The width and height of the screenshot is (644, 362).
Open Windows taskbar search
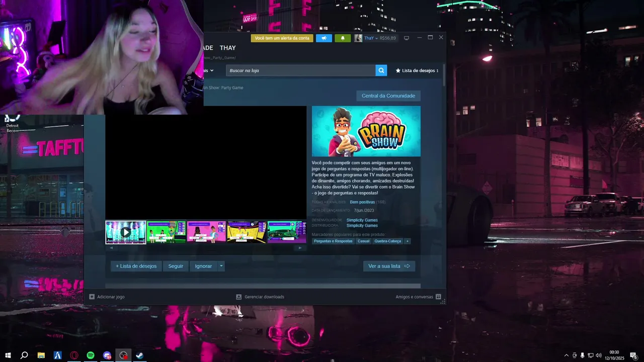coord(24,355)
